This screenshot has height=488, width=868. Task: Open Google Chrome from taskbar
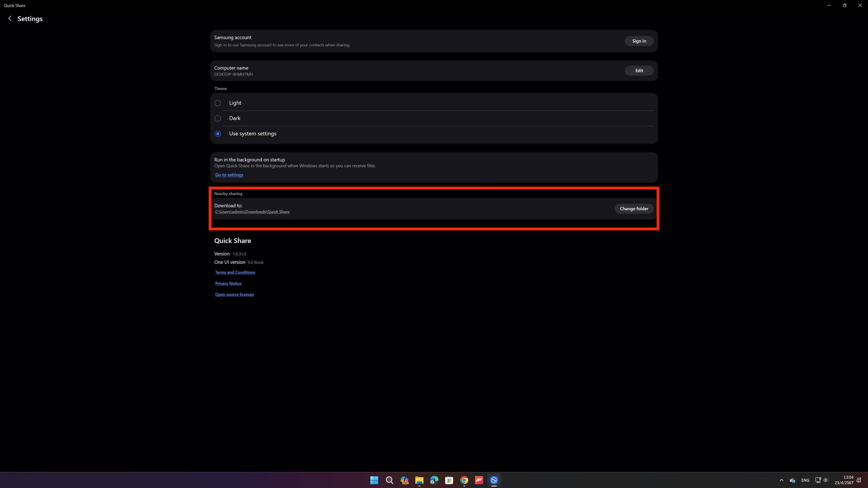(x=464, y=480)
